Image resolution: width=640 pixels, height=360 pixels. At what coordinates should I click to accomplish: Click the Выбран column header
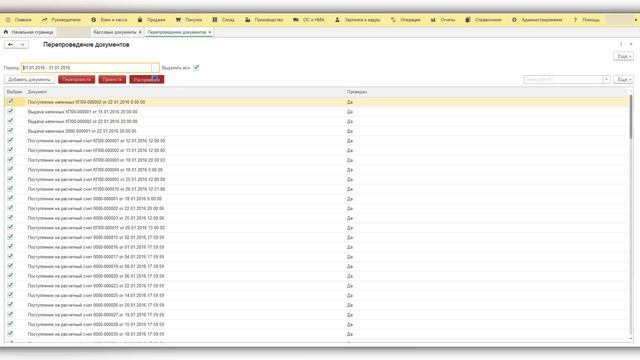click(14, 92)
